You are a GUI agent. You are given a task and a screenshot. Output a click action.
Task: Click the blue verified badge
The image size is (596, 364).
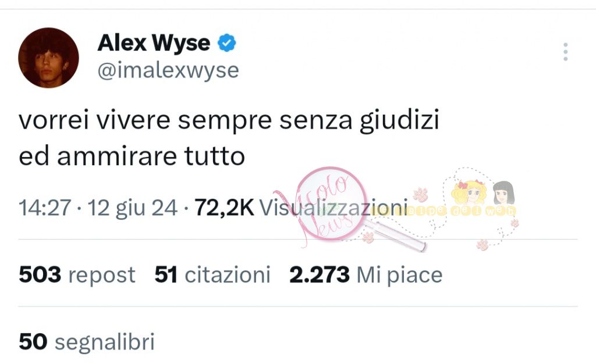click(x=227, y=42)
